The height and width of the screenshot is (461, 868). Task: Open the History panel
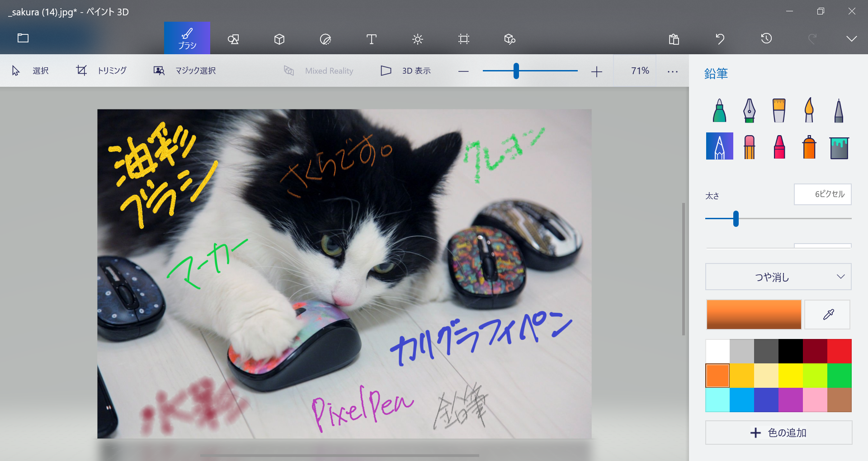(766, 39)
